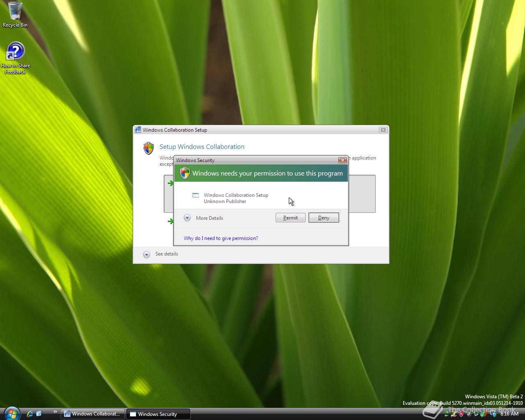Deny permission for the program
This screenshot has height=420, width=525.
[x=324, y=218]
